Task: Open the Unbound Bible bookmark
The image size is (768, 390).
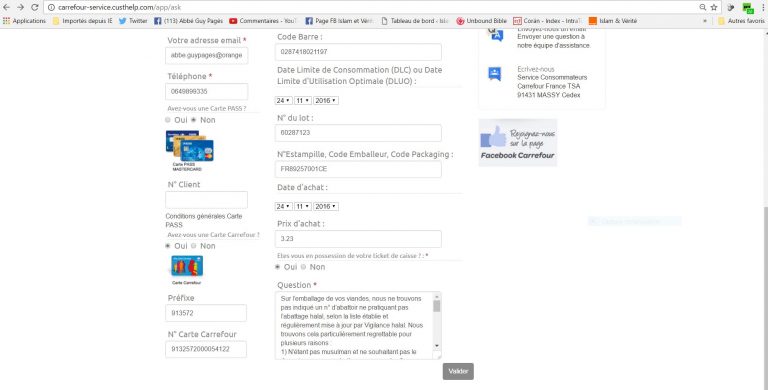Action: pos(481,21)
